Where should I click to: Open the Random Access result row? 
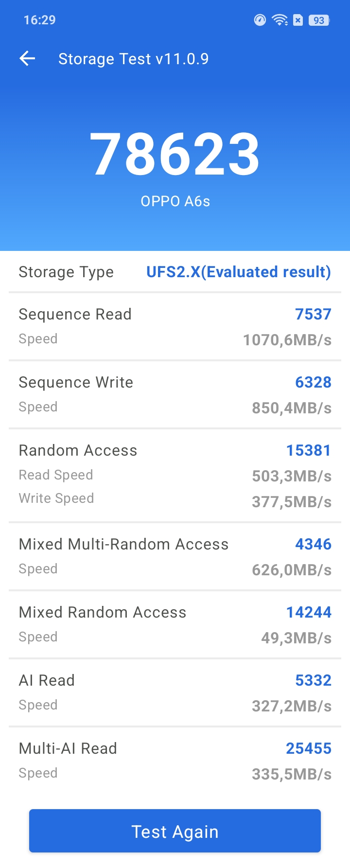tap(175, 475)
